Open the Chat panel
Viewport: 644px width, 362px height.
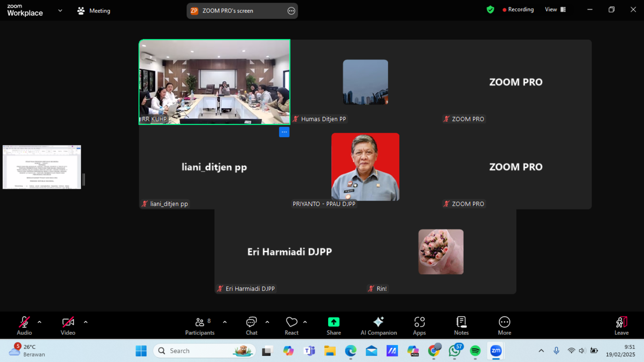pos(252,325)
